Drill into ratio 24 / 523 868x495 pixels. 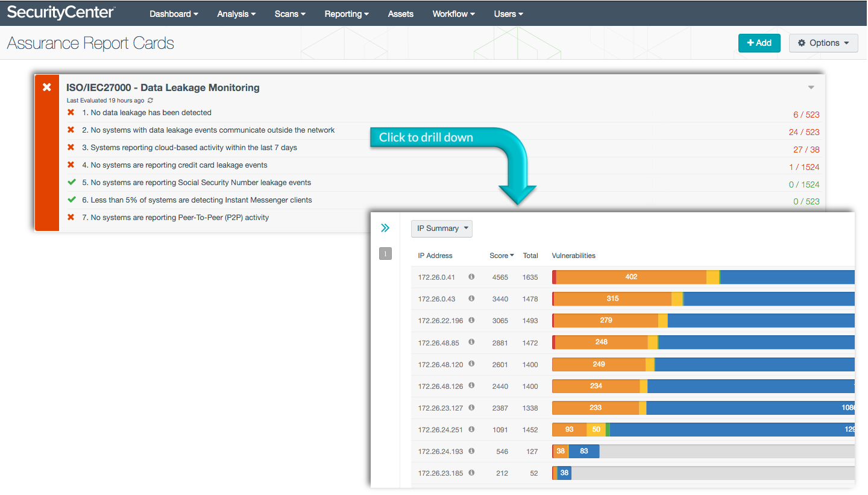click(x=804, y=132)
